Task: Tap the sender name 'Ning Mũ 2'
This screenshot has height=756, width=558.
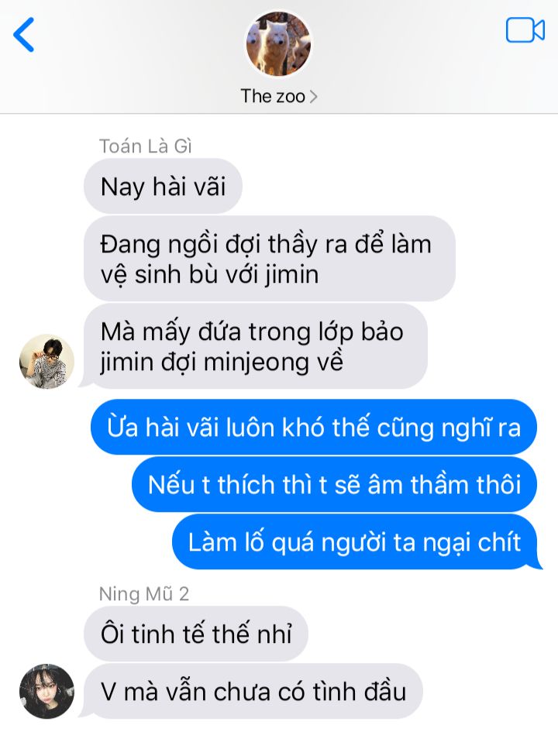Action: (x=143, y=594)
